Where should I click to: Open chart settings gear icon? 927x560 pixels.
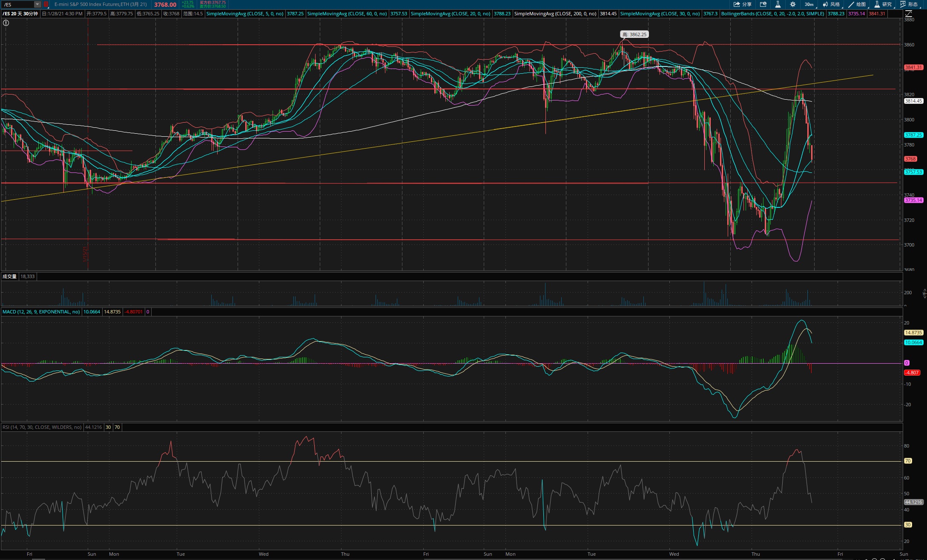[792, 4]
